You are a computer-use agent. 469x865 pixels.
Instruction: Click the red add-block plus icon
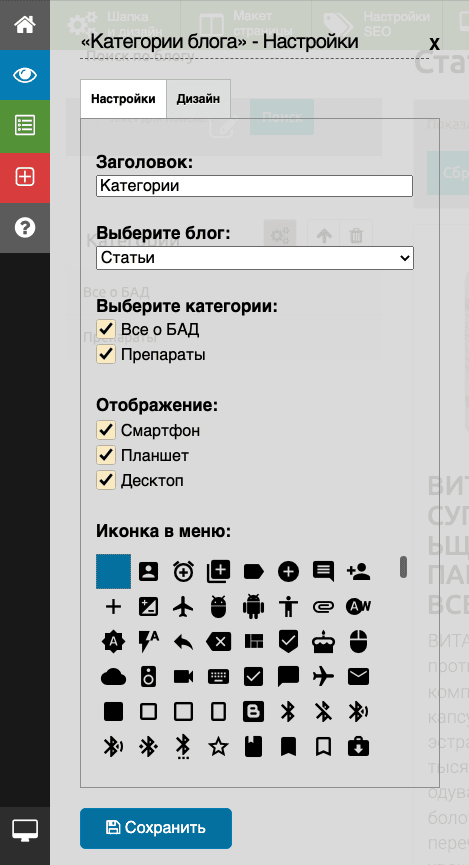click(25, 177)
